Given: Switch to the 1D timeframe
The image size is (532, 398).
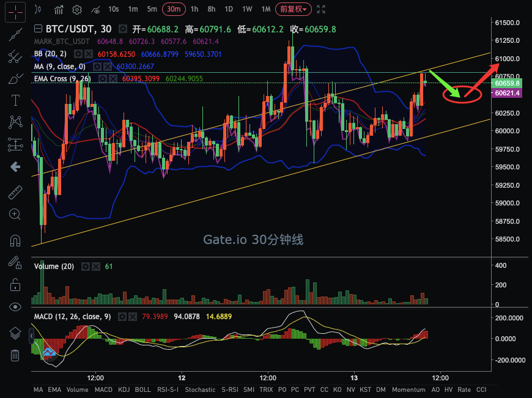Looking at the screenshot, I should [229, 9].
